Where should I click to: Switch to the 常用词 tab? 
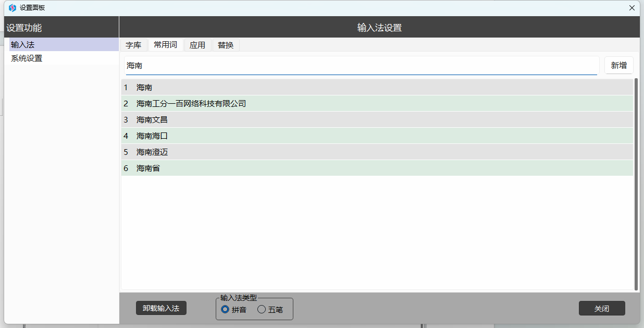(165, 45)
